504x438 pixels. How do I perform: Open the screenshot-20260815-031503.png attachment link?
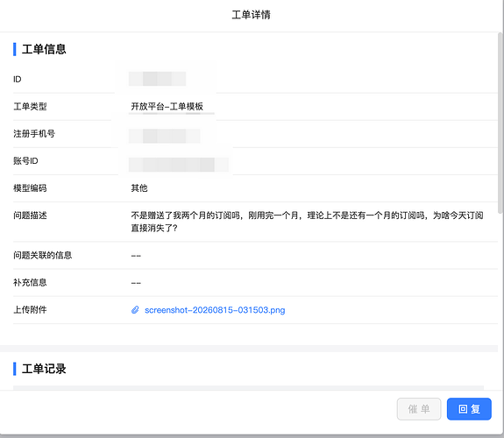coord(215,310)
